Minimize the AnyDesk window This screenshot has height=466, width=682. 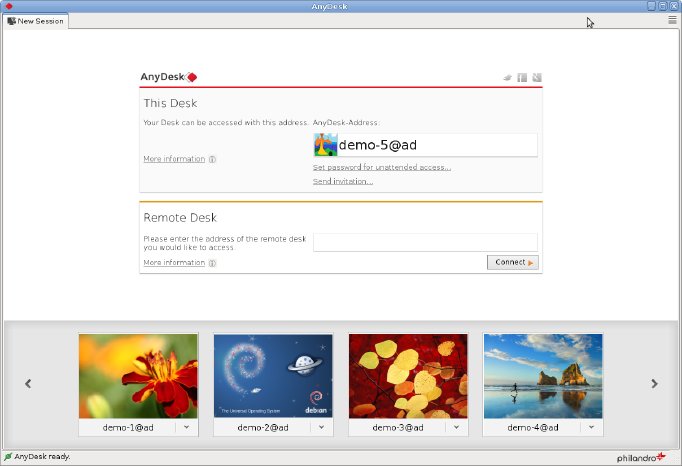[651, 6]
